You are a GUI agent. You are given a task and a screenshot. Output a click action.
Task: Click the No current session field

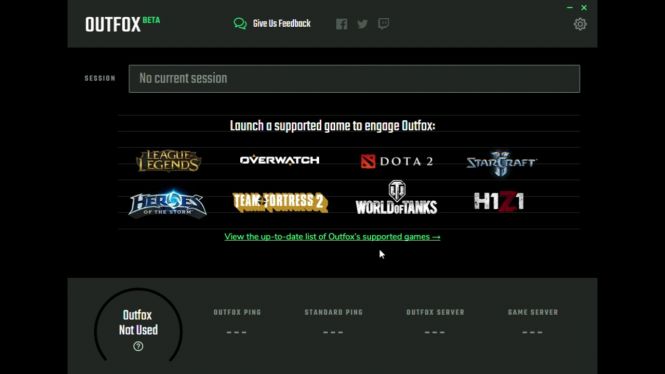(x=354, y=79)
